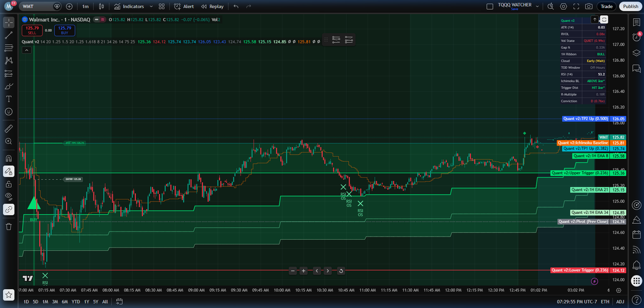Undo the last chart action
This screenshot has height=308, width=644.
(236, 6)
